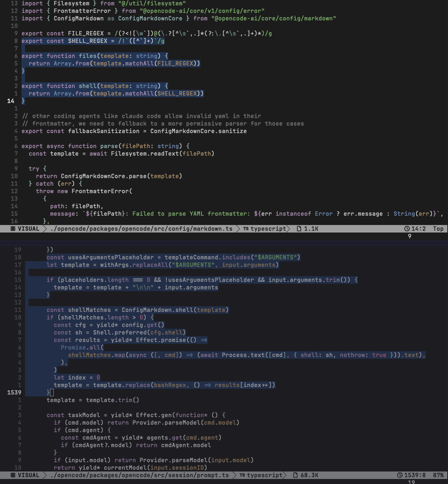Click 'ConfigMarkdownCore.sanitize' expression
448x484 pixels.
click(x=199, y=131)
